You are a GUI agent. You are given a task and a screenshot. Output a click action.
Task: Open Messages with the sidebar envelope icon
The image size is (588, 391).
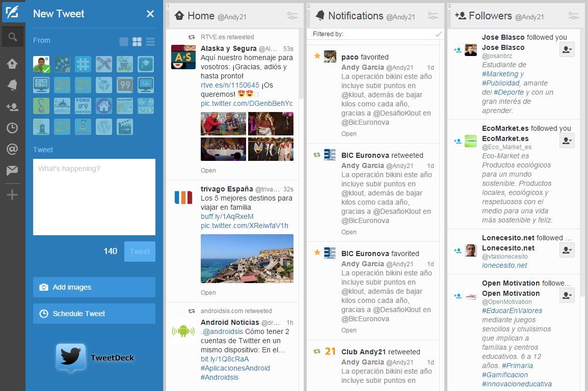(12, 171)
